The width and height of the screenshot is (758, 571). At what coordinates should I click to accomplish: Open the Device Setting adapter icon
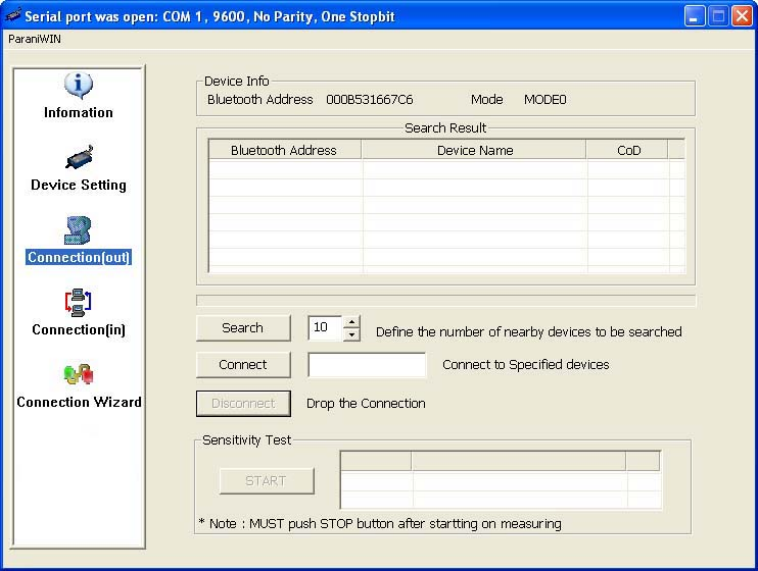coord(79,158)
